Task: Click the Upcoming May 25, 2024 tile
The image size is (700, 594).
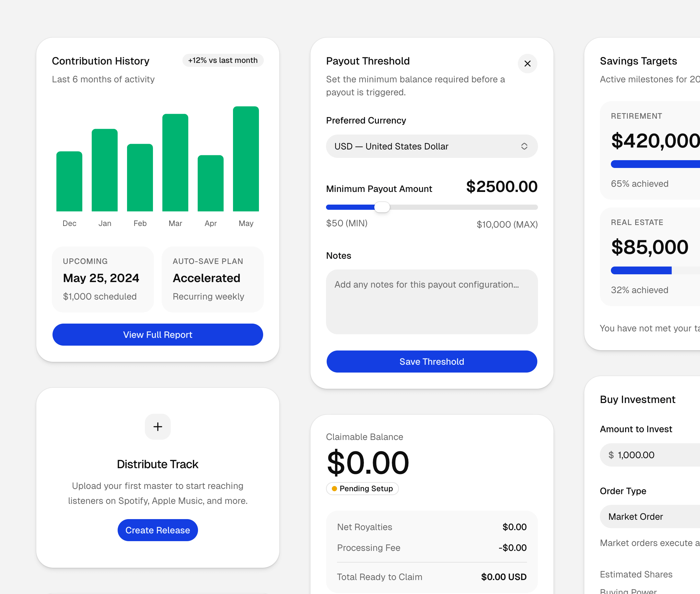Action: (x=103, y=279)
